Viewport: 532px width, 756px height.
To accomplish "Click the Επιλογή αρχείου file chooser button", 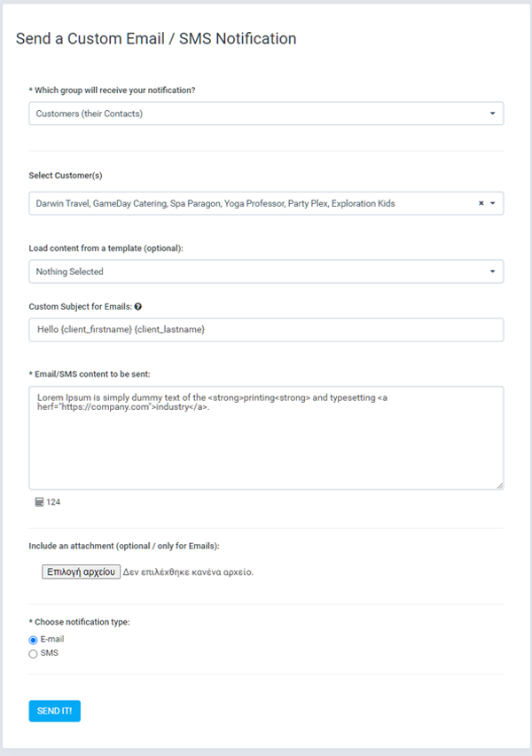I will [81, 571].
